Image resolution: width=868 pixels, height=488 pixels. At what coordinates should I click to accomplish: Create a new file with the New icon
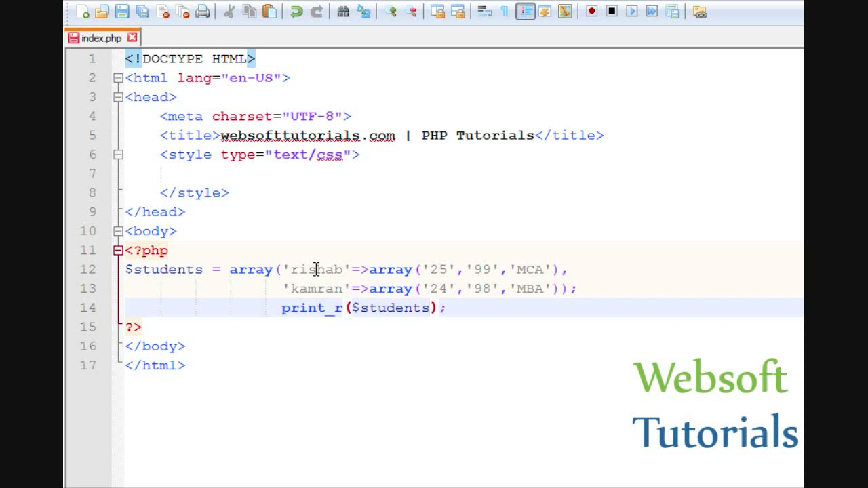[83, 12]
